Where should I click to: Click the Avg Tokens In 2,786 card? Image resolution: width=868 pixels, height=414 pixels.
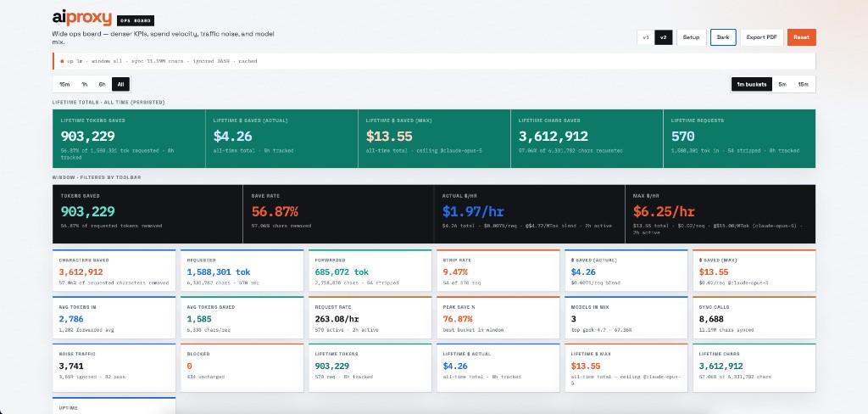114,317
